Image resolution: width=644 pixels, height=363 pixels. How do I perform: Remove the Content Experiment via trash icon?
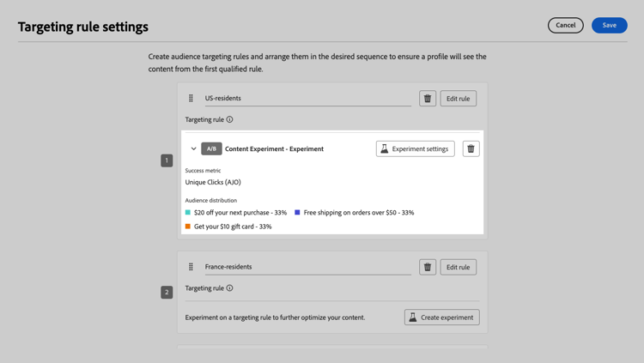point(471,148)
